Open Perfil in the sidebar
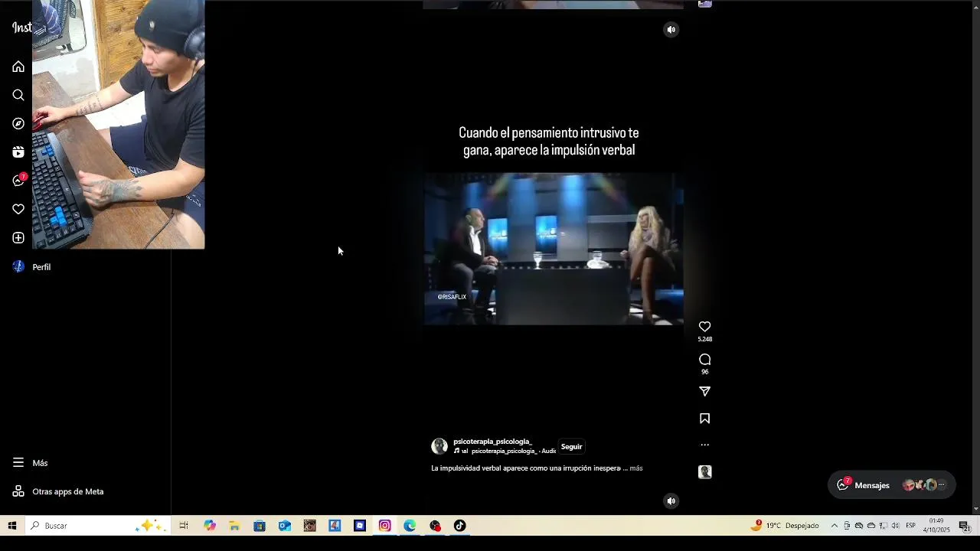Screen dimensions: 980x551 pyautogui.click(x=31, y=266)
